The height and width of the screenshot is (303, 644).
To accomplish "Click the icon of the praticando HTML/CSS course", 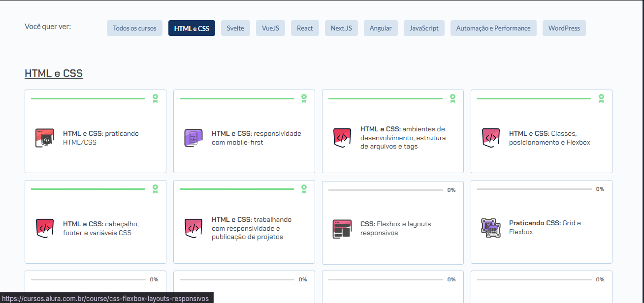I will coord(45,138).
